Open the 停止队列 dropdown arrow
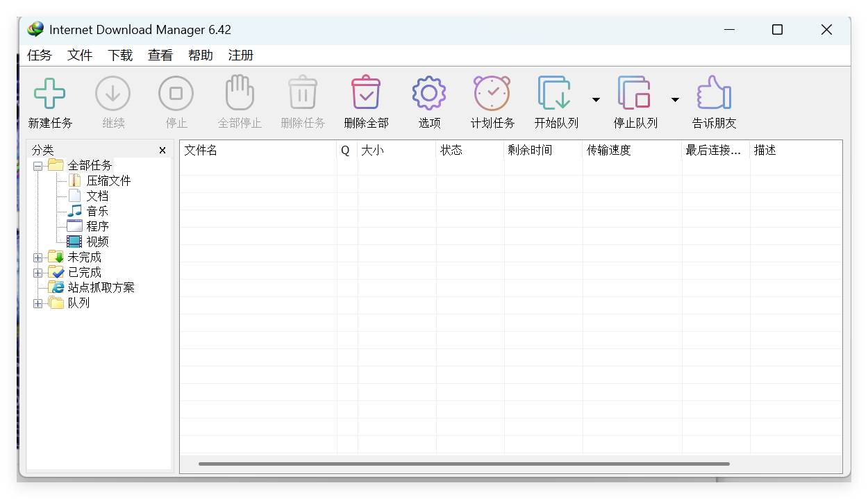Screen dimensions: 868x499 point(675,100)
